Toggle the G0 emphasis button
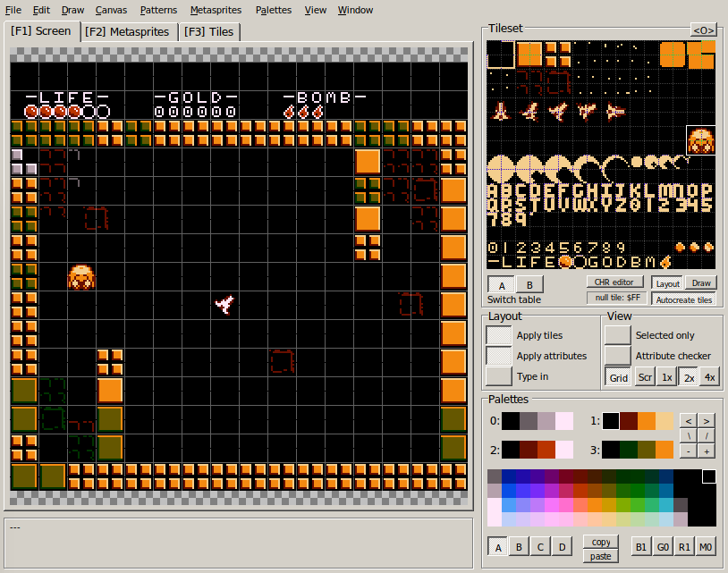 663,546
